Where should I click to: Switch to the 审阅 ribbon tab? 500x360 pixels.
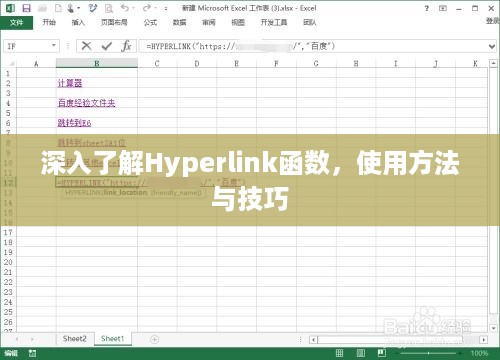click(x=209, y=22)
